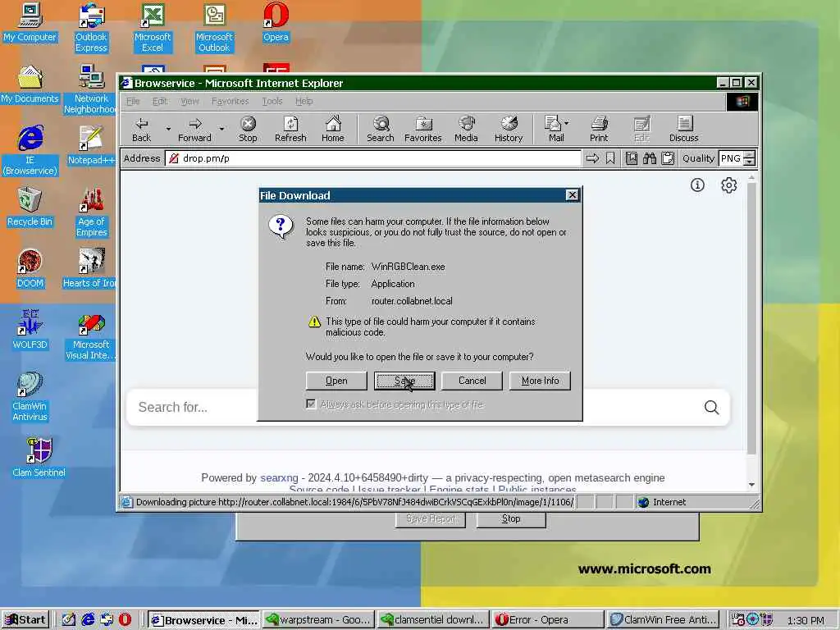Screen dimensions: 840x630
Task: Open the settings gear icon on the page
Action: [728, 185]
